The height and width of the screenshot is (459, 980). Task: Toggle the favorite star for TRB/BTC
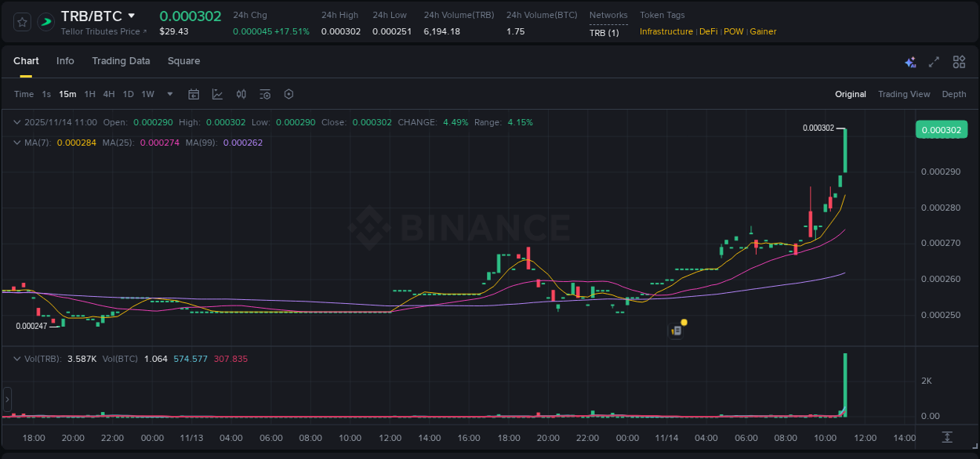[21, 22]
